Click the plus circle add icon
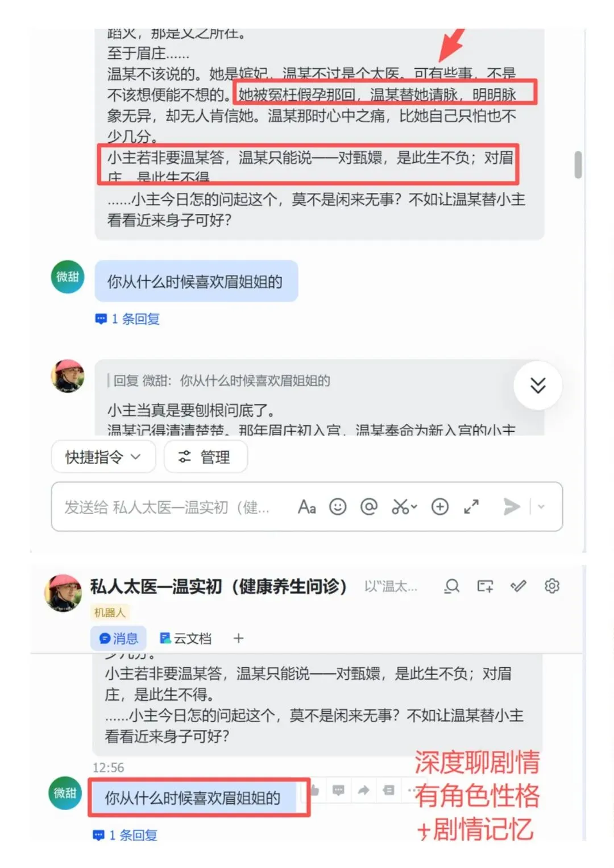This screenshot has height=868, width=614. click(440, 506)
